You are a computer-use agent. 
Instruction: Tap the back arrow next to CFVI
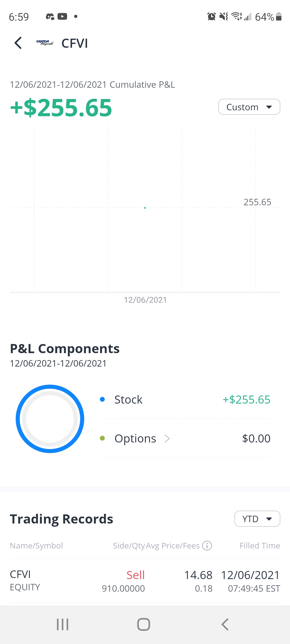tap(18, 43)
